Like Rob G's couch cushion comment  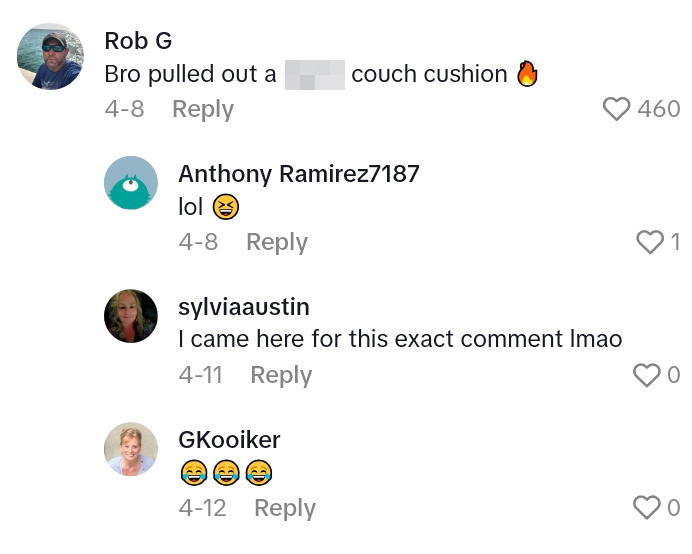coord(617,109)
